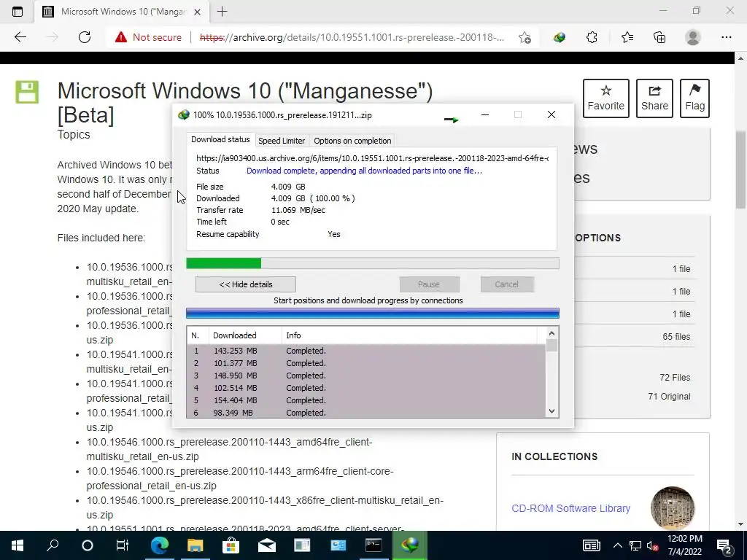Open the Options on completion tab
Viewport: 747px width, 560px height.
[x=352, y=141]
